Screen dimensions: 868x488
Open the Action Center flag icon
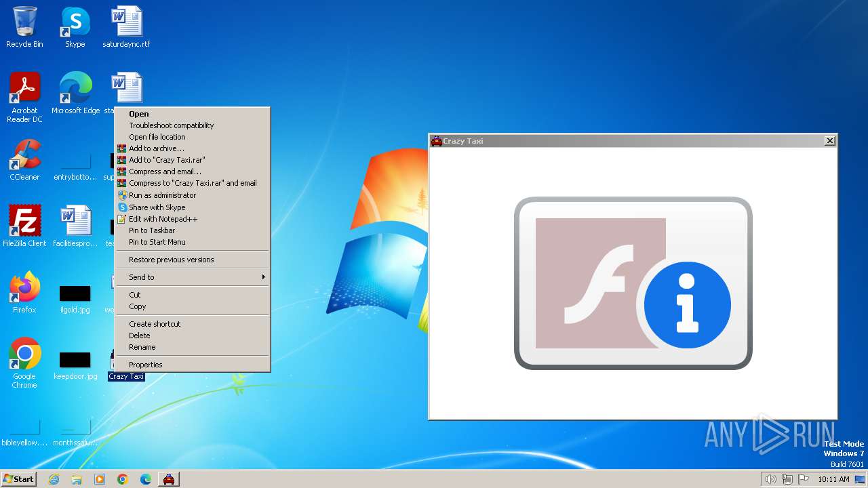804,479
